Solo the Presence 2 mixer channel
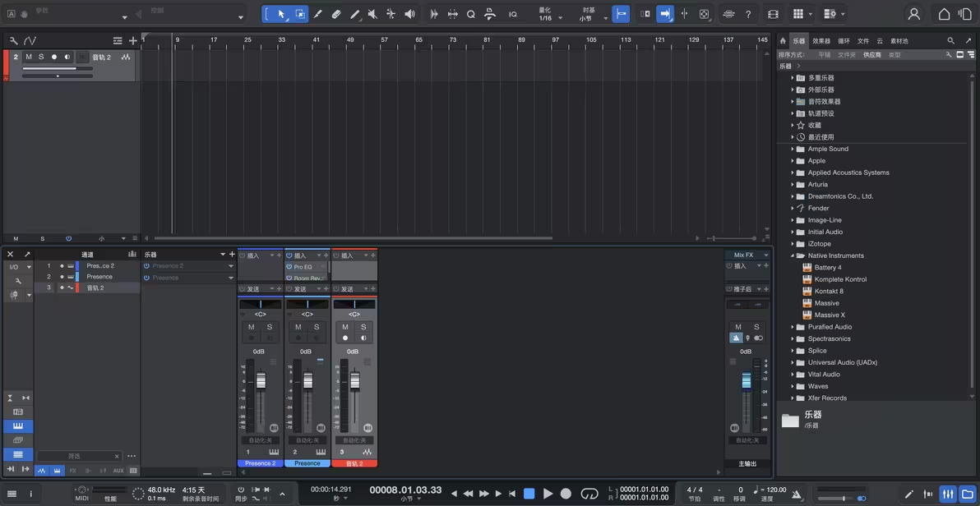 (x=269, y=327)
